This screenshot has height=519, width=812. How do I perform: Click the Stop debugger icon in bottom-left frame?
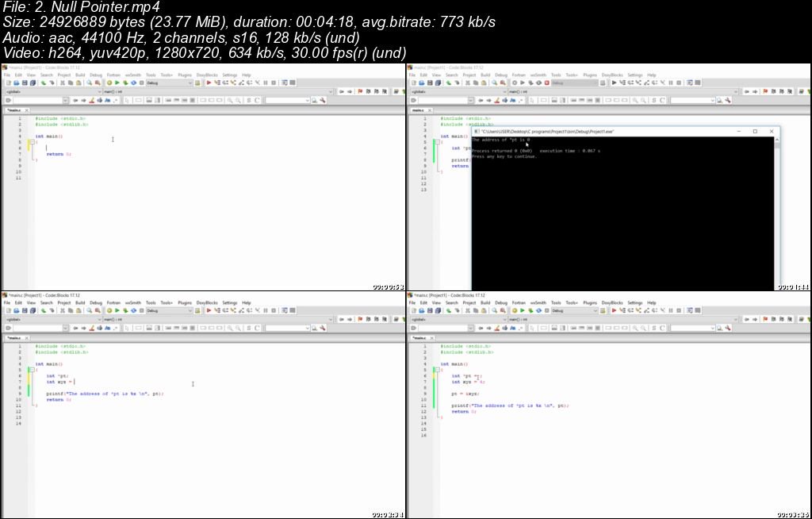click(274, 310)
